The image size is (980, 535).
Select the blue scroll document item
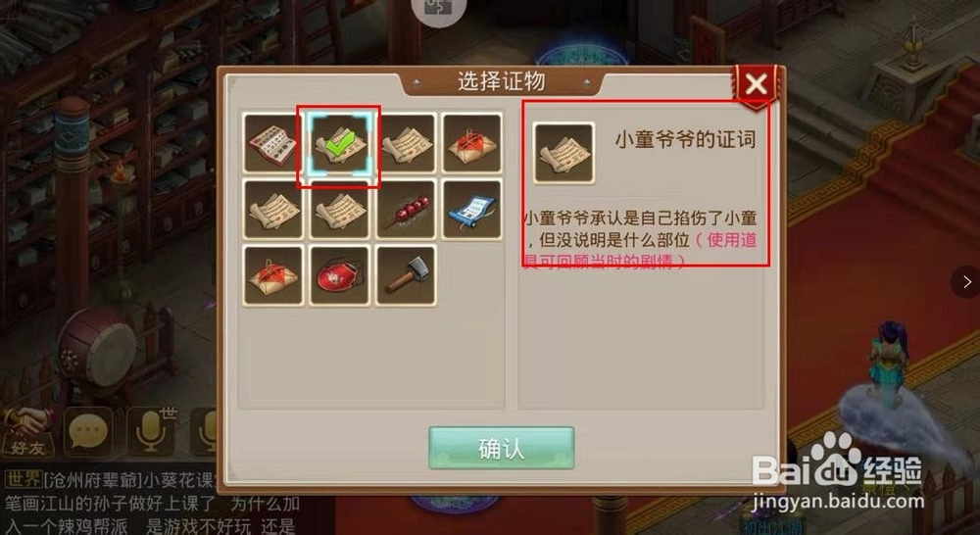click(x=472, y=210)
